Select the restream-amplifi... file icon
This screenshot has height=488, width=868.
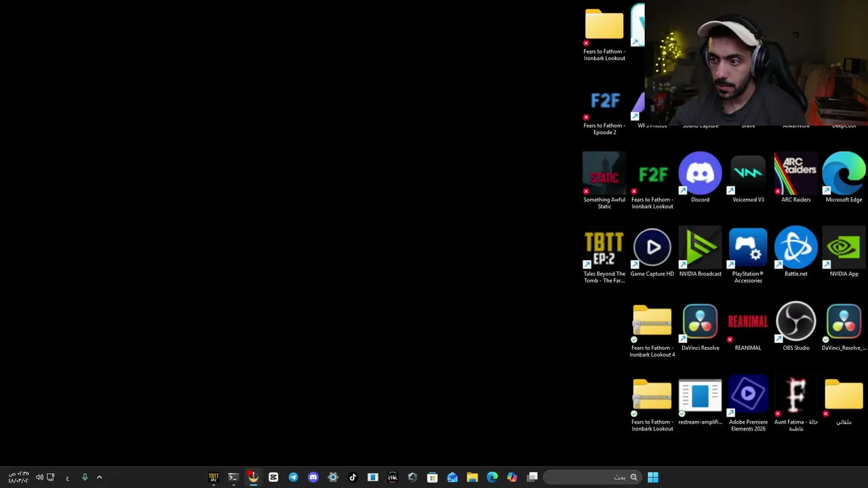point(700,401)
